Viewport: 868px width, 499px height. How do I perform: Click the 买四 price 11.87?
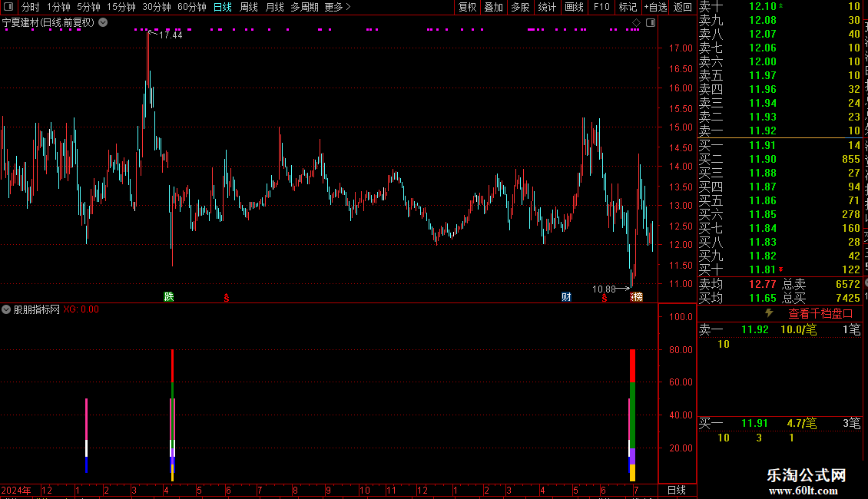point(762,187)
